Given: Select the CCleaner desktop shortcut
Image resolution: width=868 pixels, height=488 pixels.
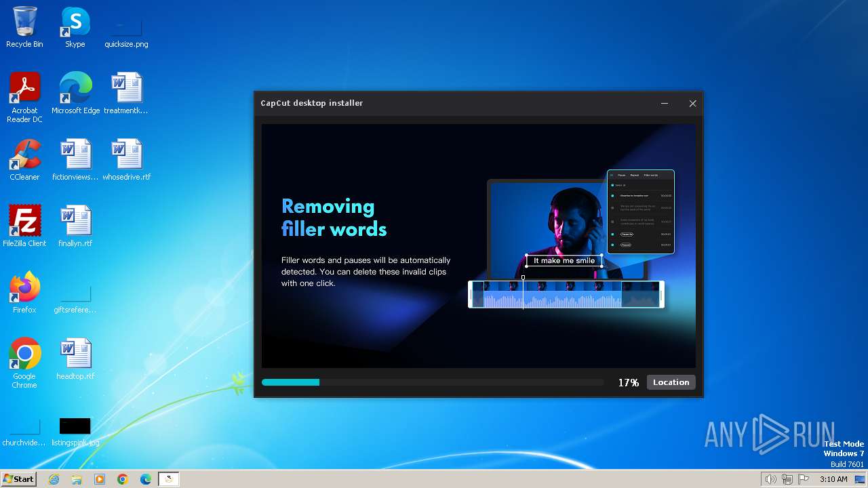Looking at the screenshot, I should click(24, 160).
